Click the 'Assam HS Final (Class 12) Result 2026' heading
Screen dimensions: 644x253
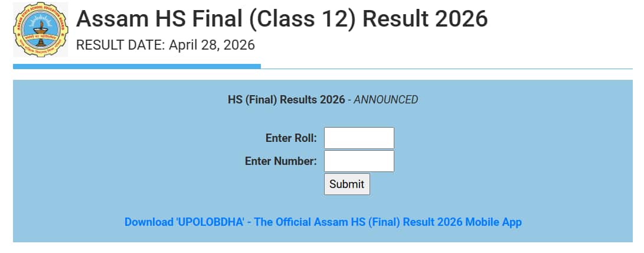tap(282, 19)
